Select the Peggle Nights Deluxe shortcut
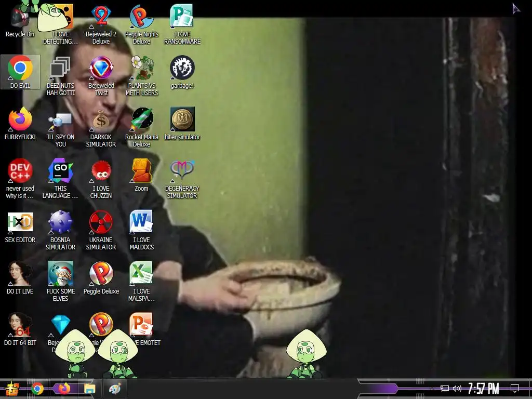532x399 pixels. tap(141, 24)
